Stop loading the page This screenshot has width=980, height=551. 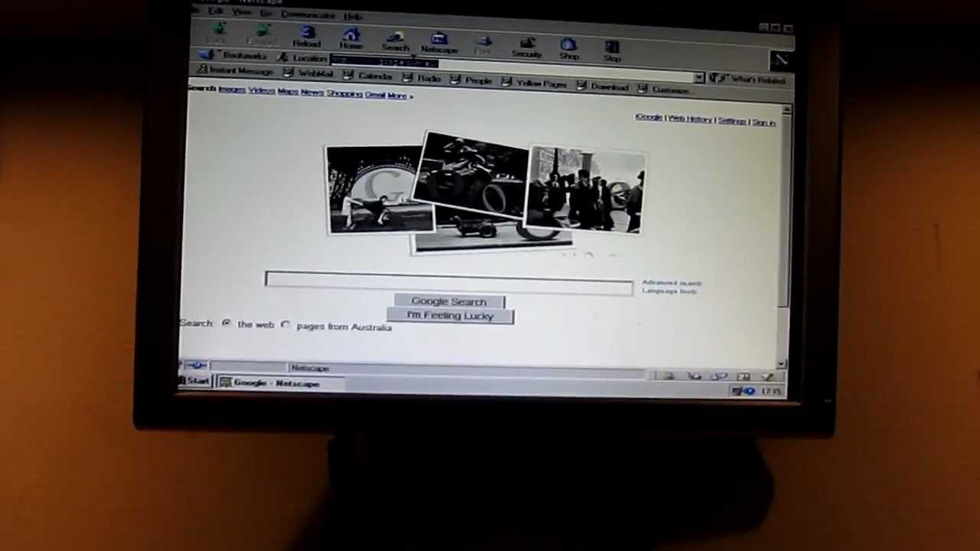(612, 52)
